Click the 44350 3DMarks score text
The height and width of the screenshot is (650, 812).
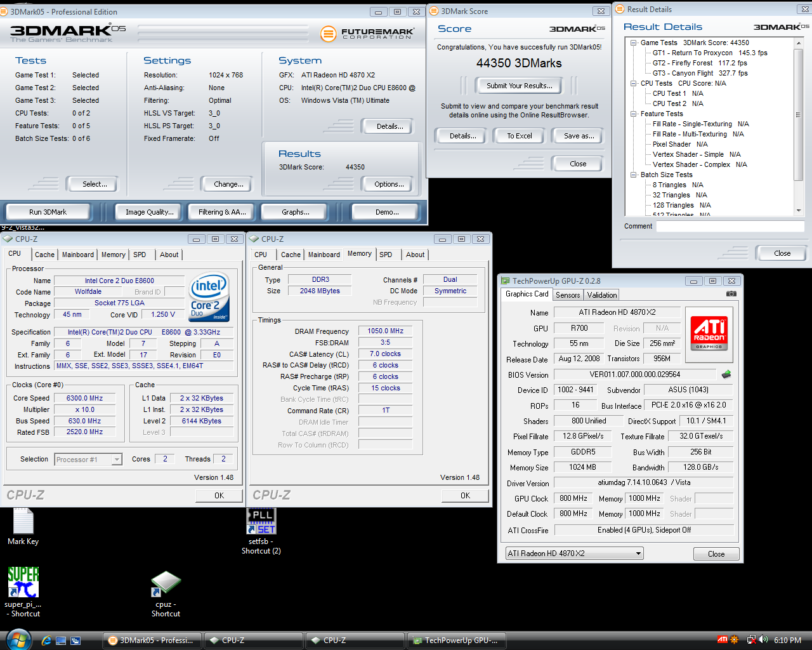[x=519, y=63]
